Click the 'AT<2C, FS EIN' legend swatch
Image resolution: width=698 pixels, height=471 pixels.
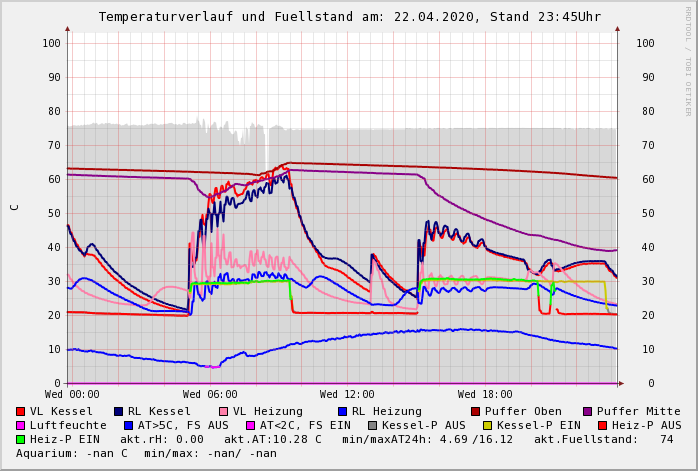click(x=252, y=425)
